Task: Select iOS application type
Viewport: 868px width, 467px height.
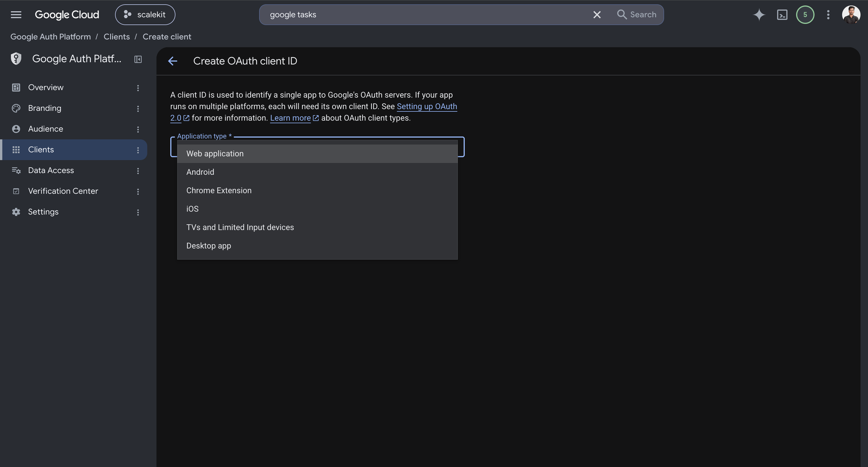Action: (318, 209)
